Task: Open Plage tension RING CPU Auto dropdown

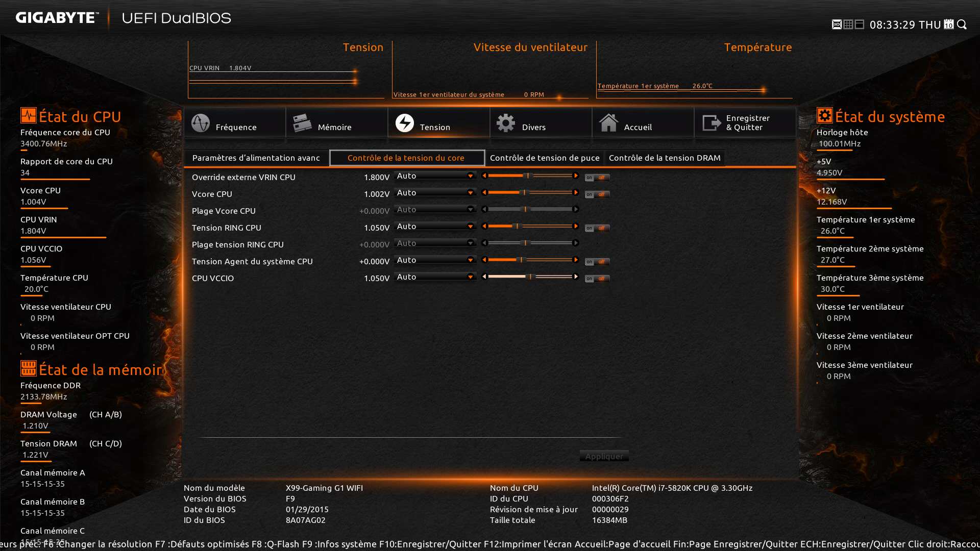Action: [x=435, y=243]
